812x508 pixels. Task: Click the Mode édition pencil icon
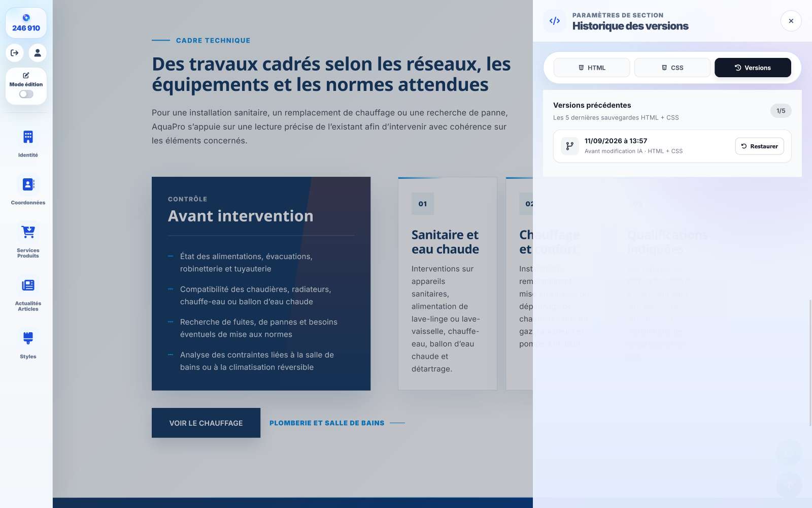(x=26, y=75)
